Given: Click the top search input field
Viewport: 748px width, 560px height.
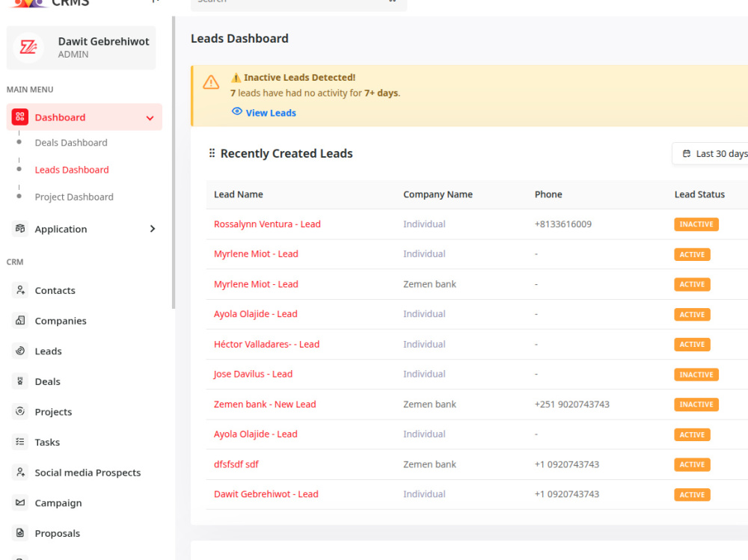Looking at the screenshot, I should (x=298, y=4).
